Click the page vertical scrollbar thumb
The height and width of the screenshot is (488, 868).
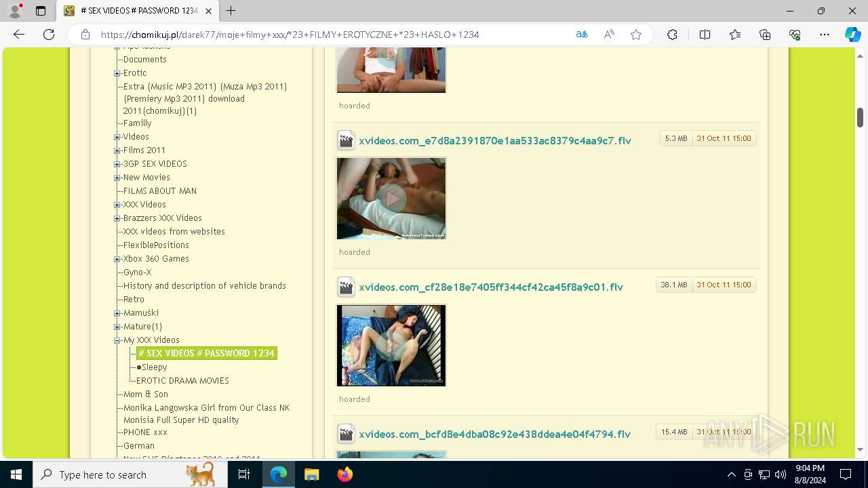[860, 117]
